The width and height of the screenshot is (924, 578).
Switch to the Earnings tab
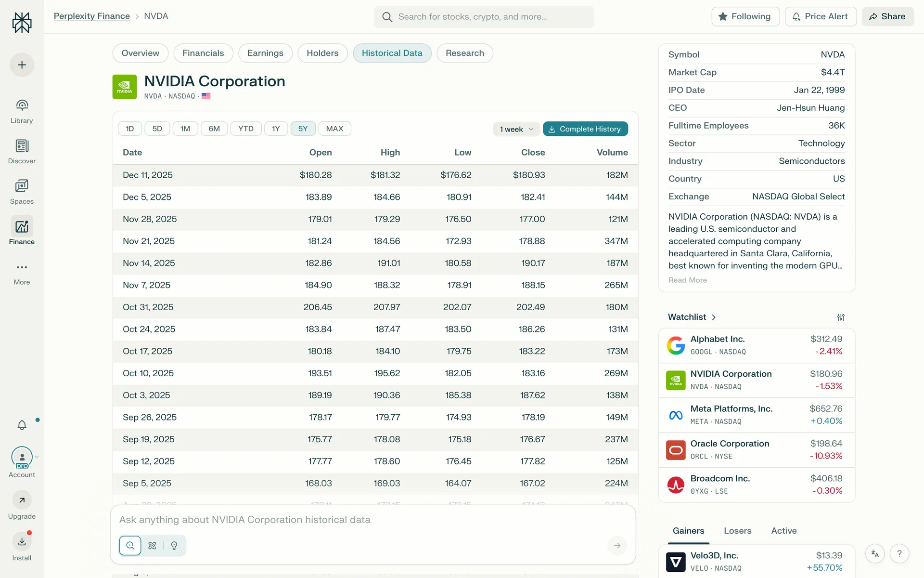[x=265, y=53]
